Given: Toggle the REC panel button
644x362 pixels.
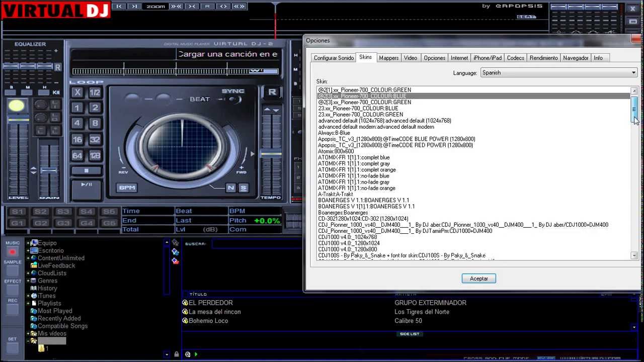Looking at the screenshot, I should coord(13,310).
